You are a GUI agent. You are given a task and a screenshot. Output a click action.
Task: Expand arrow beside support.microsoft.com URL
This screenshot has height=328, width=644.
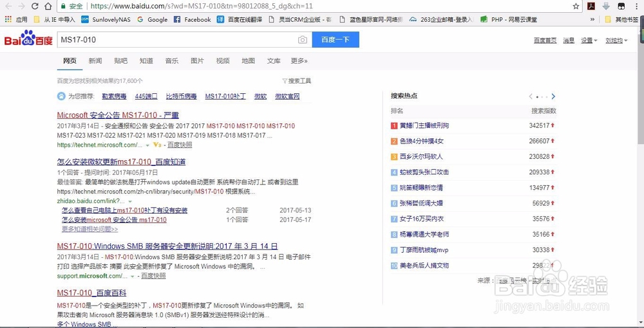(132, 277)
